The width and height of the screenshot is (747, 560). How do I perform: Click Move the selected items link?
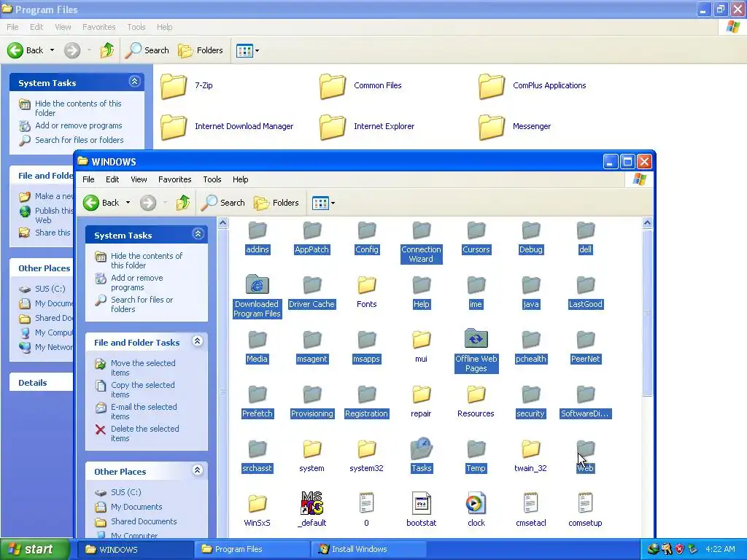click(x=143, y=368)
